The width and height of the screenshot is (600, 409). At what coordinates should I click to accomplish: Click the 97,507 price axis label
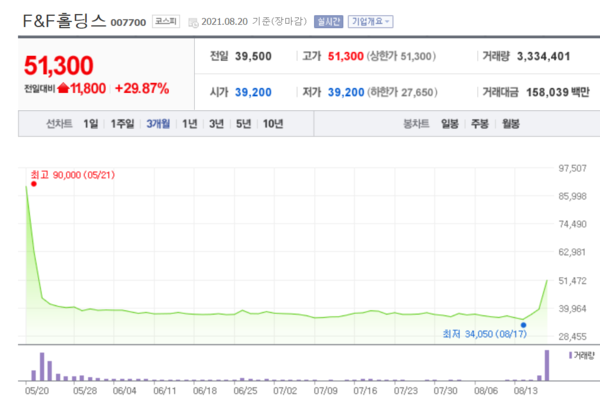[572, 168]
